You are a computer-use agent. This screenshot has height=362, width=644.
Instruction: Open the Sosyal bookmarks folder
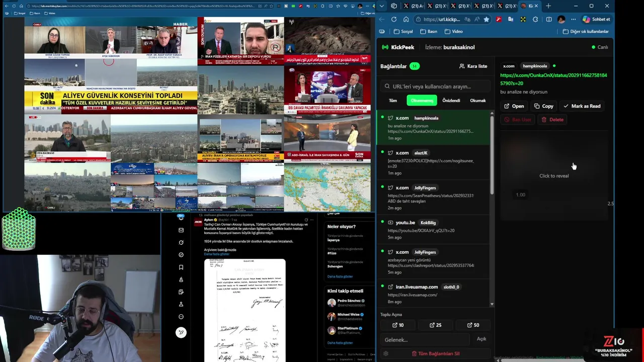click(x=403, y=31)
